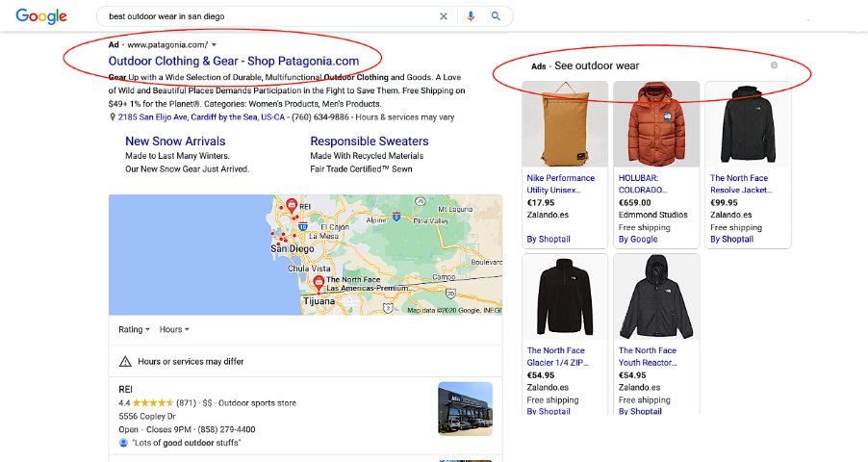Open the Ads info icon beside See outdoor wear
The width and height of the screenshot is (868, 462).
click(x=774, y=65)
